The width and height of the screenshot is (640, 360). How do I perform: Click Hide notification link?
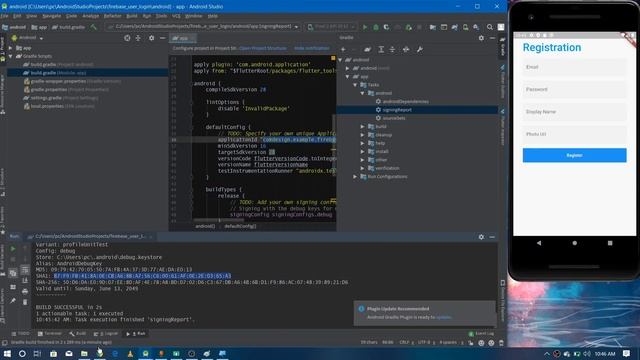311,48
